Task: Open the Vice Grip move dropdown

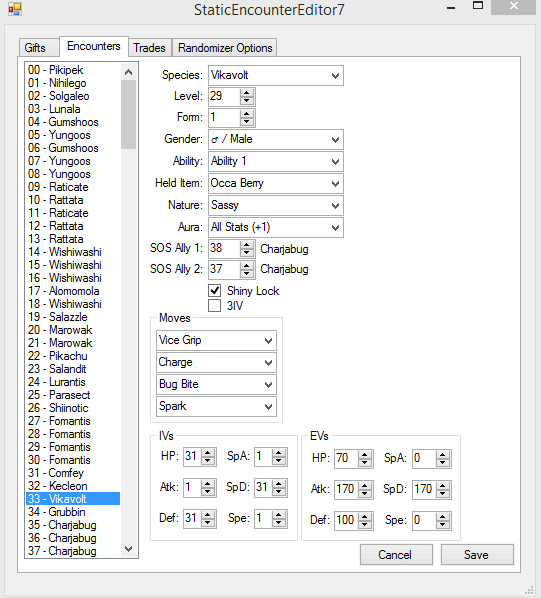Action: tap(216, 340)
